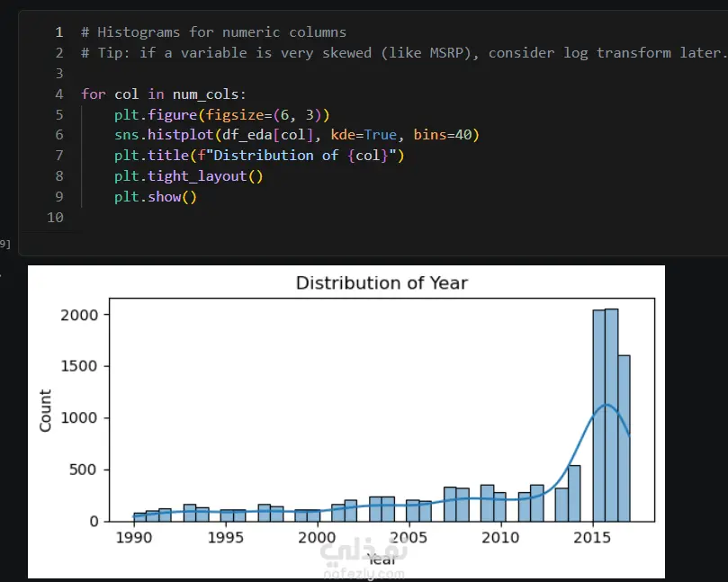Click line number 6 in the gutter

point(59,135)
